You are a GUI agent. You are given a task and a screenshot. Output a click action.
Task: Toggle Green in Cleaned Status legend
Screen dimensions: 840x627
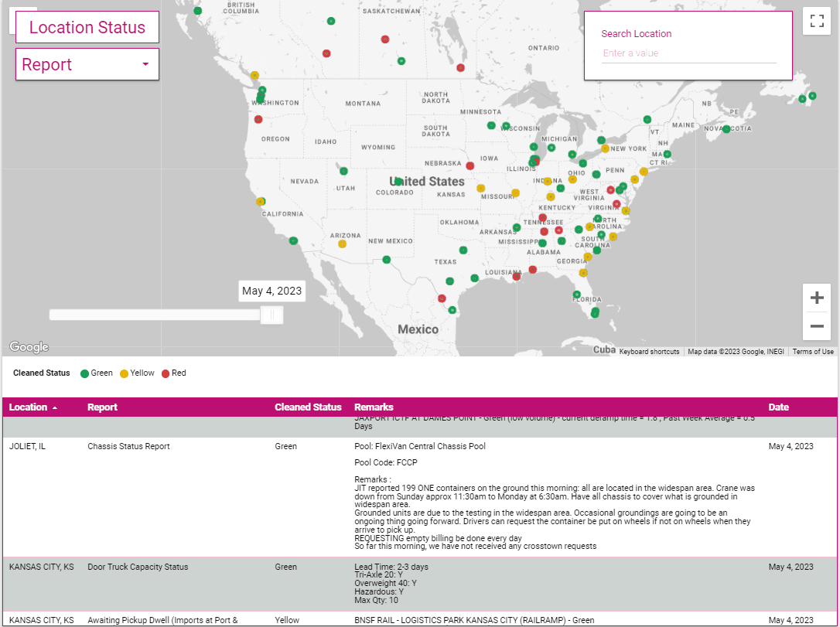97,373
